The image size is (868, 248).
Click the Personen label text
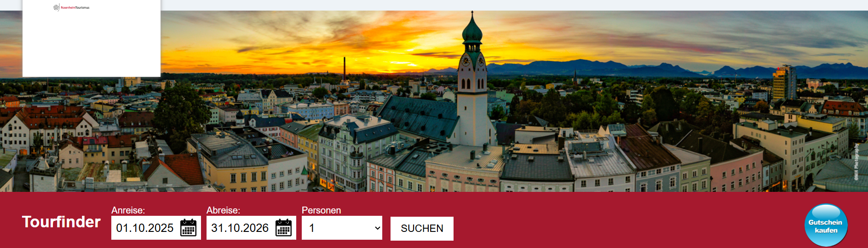pos(321,210)
